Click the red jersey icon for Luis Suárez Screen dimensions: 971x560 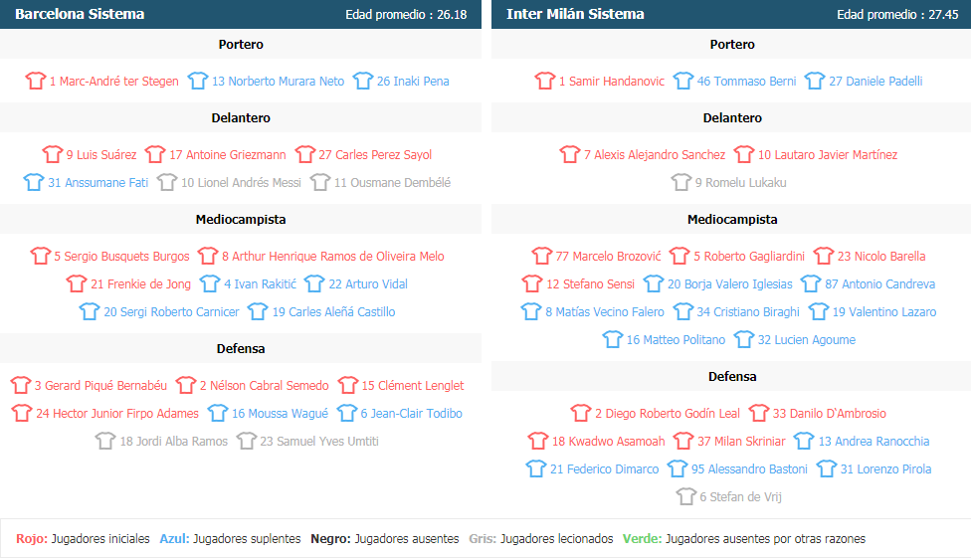tap(53, 155)
